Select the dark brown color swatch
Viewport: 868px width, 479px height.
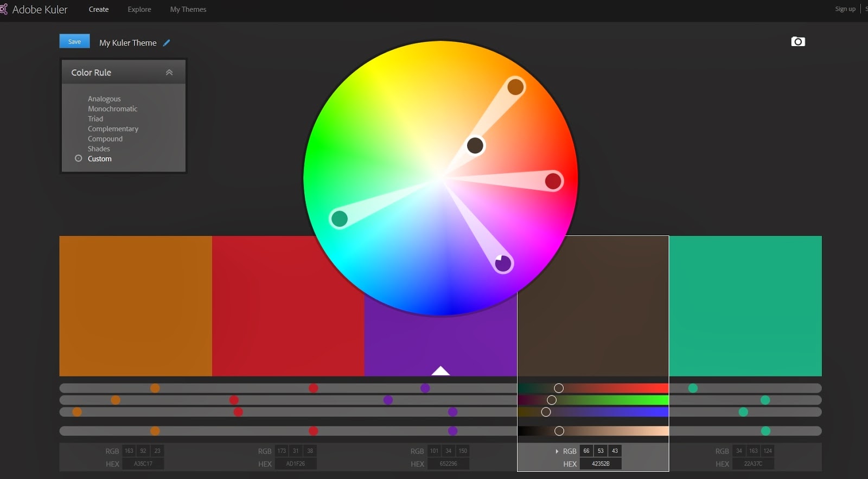593,306
